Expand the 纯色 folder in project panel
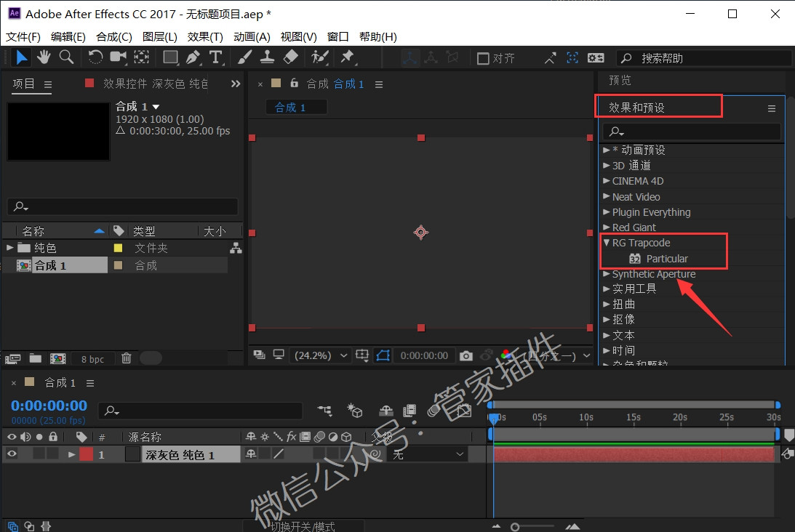The height and width of the screenshot is (532, 795). point(10,248)
